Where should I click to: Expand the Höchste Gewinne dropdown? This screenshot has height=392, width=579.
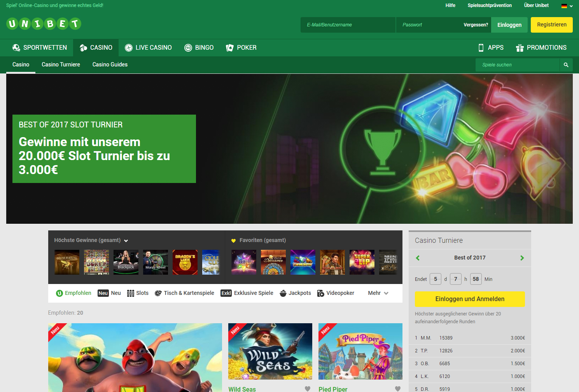pos(126,240)
